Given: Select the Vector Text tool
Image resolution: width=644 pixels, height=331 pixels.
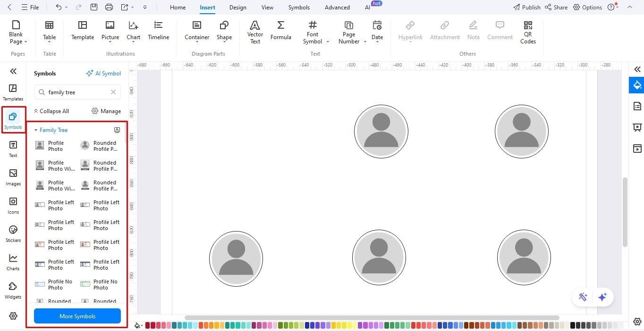Looking at the screenshot, I should click(255, 32).
